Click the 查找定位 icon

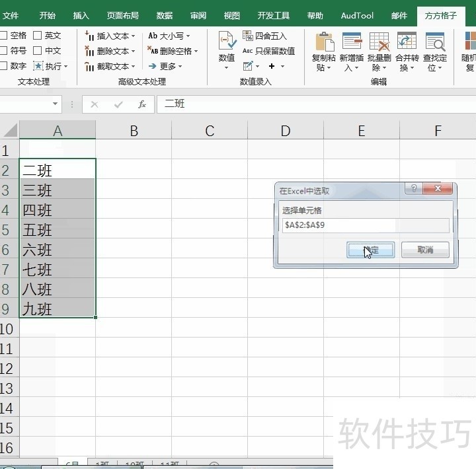tap(435, 41)
